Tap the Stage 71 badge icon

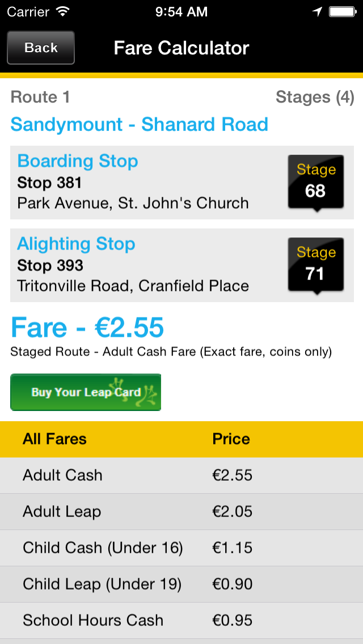pyautogui.click(x=315, y=265)
